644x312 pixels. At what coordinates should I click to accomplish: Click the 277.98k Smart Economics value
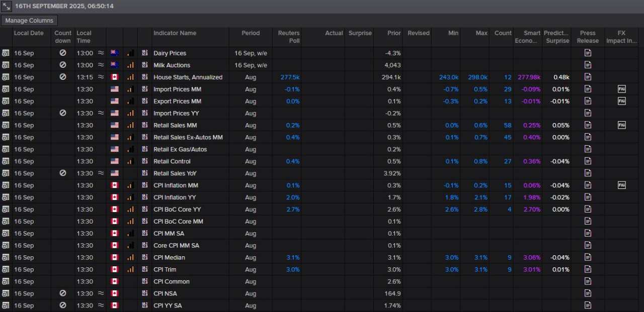tap(528, 77)
